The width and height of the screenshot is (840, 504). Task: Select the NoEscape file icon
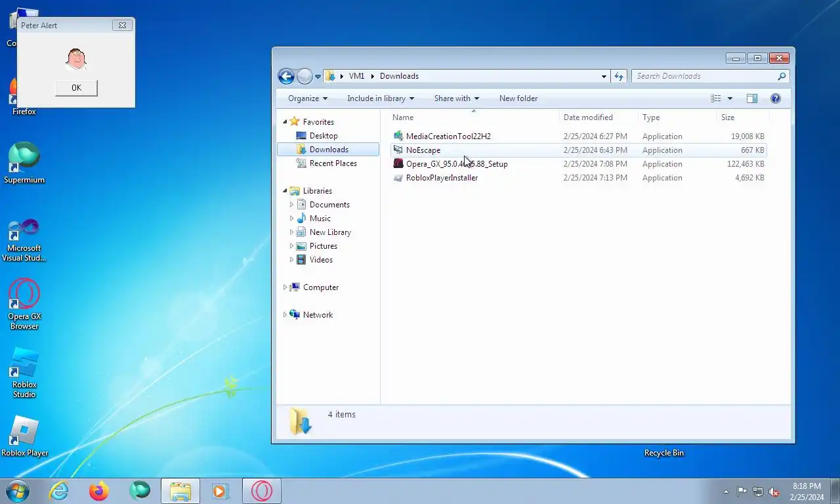click(398, 150)
